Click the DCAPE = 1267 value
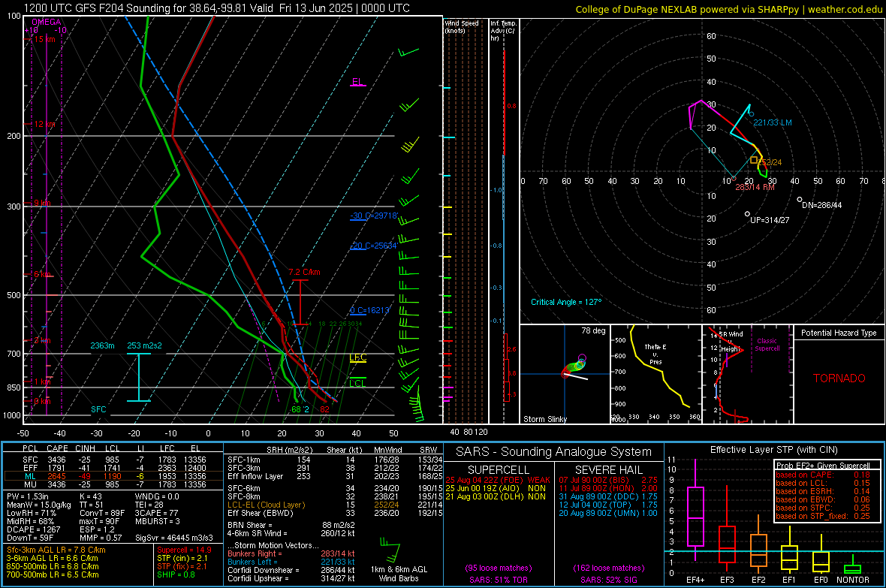Image resolution: width=886 pixels, height=588 pixels. 33,529
